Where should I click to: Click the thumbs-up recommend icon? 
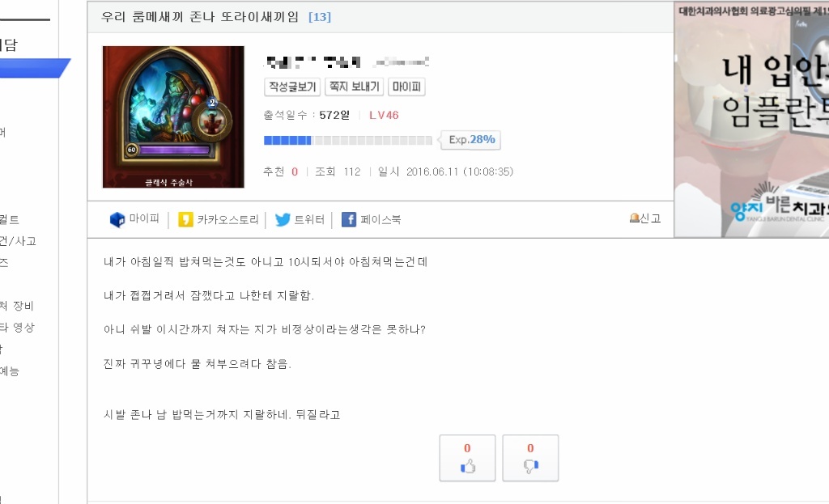(468, 466)
